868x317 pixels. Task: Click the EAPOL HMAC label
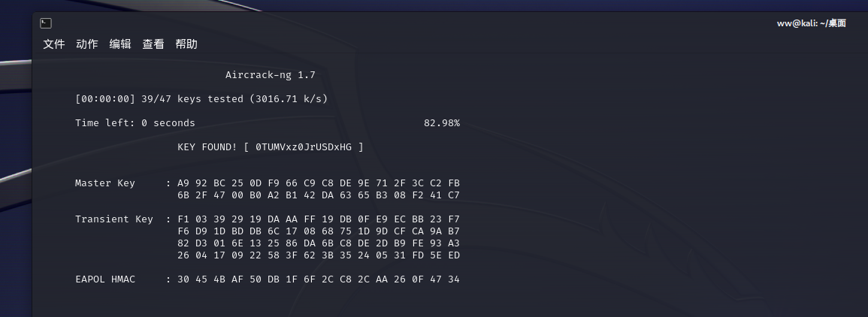point(105,279)
